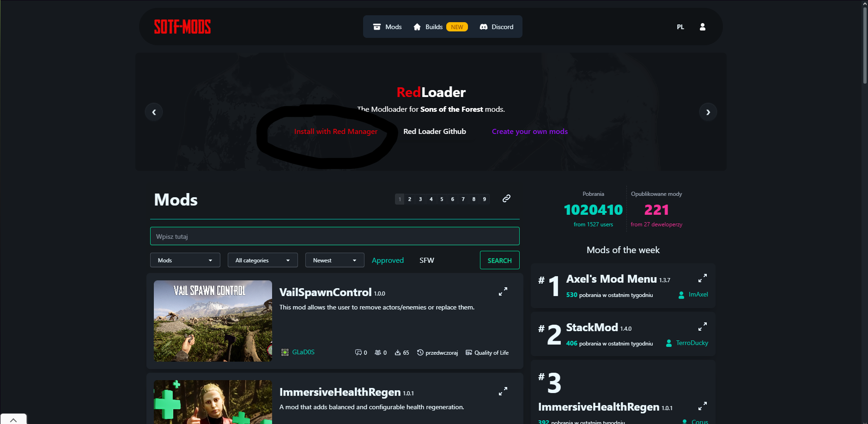This screenshot has width=868, height=424.
Task: Click the Mods of the week heading
Action: [x=623, y=250]
